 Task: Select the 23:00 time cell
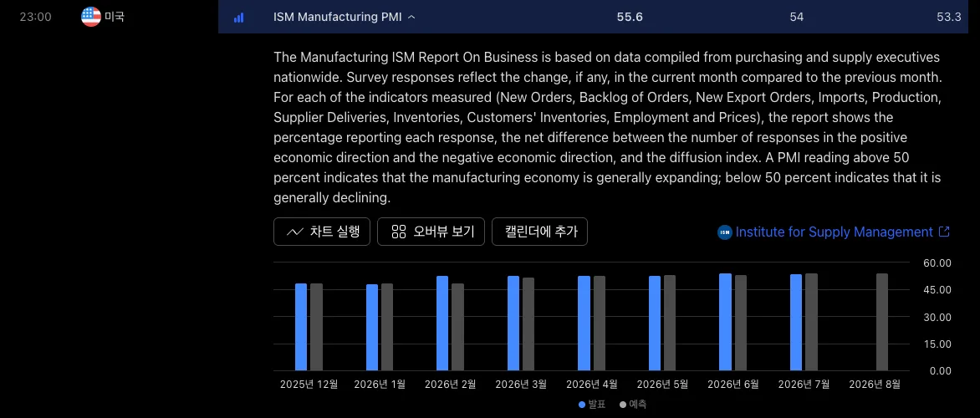(35, 17)
